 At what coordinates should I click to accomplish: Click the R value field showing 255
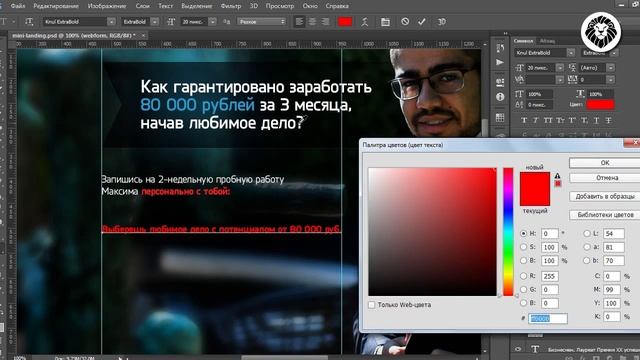coord(549,276)
